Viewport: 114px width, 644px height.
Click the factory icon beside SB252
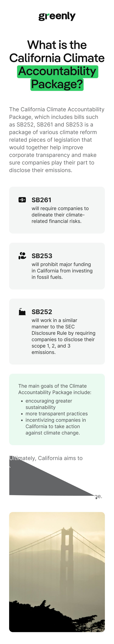pyautogui.click(x=22, y=312)
